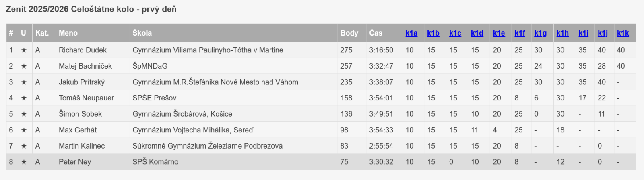
Task: Click the k1c column header link
Action: tap(455, 33)
